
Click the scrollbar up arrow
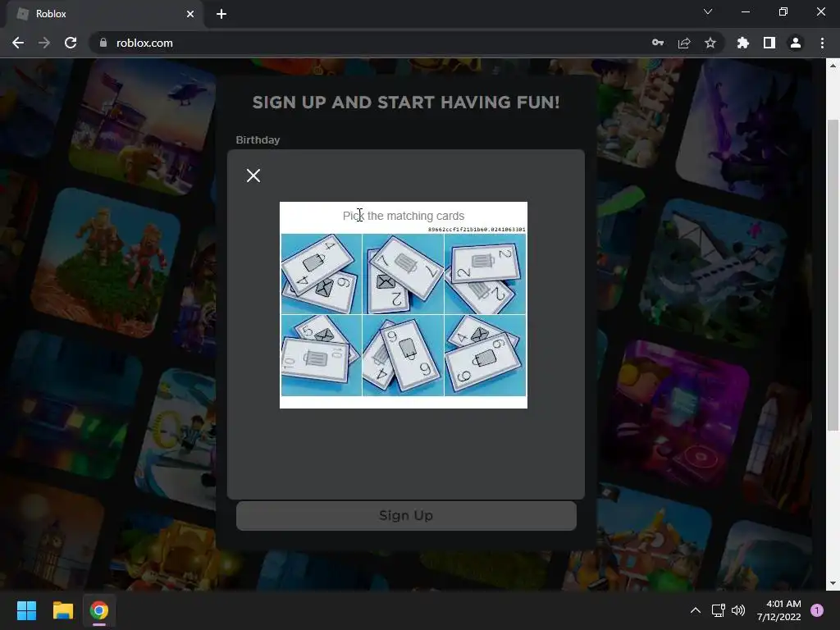pyautogui.click(x=833, y=66)
